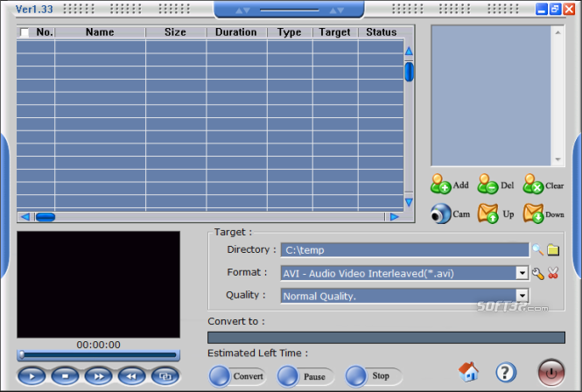Play the video preview
Screen dimensions: 582x392
32,376
